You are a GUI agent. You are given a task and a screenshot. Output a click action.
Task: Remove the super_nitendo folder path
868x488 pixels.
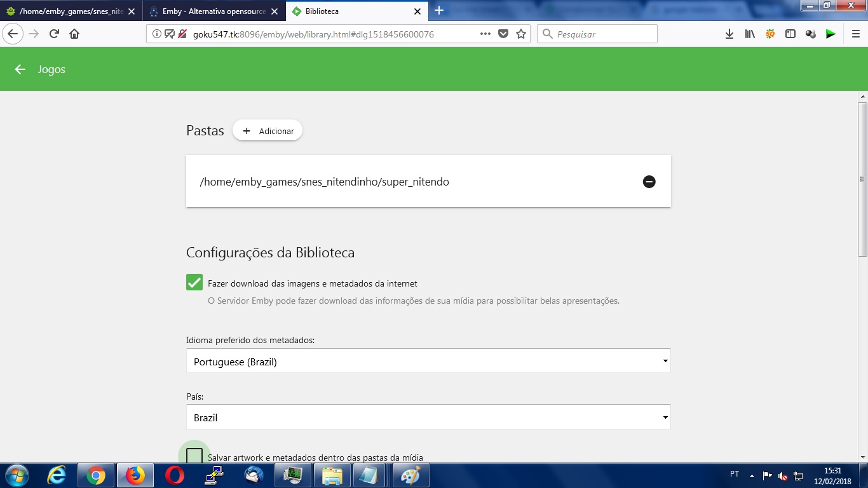(x=649, y=182)
